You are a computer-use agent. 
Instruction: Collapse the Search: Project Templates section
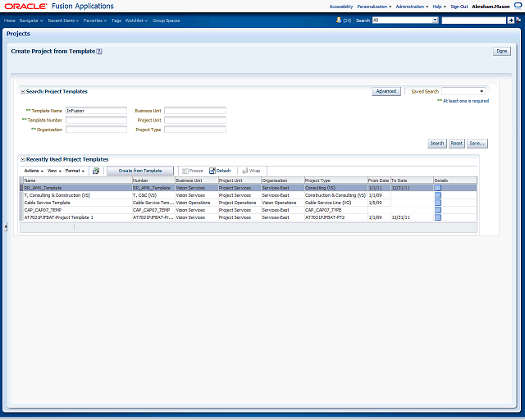(x=23, y=92)
